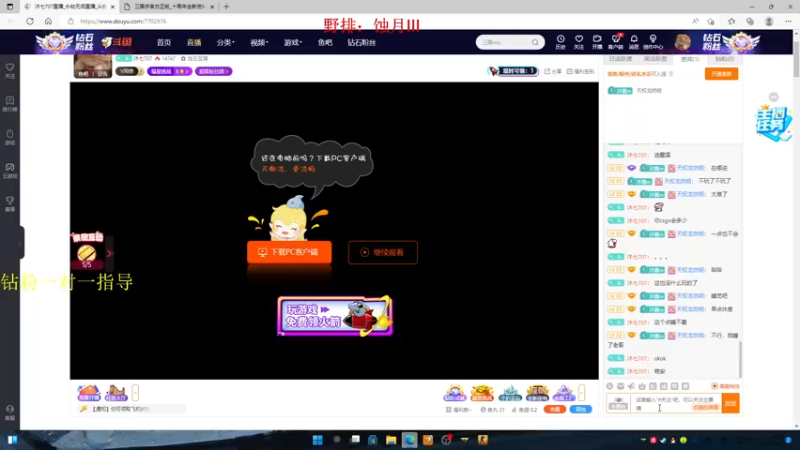Open the Rankings item in left sidebar
Screen dimensions: 800x450
coord(10,104)
